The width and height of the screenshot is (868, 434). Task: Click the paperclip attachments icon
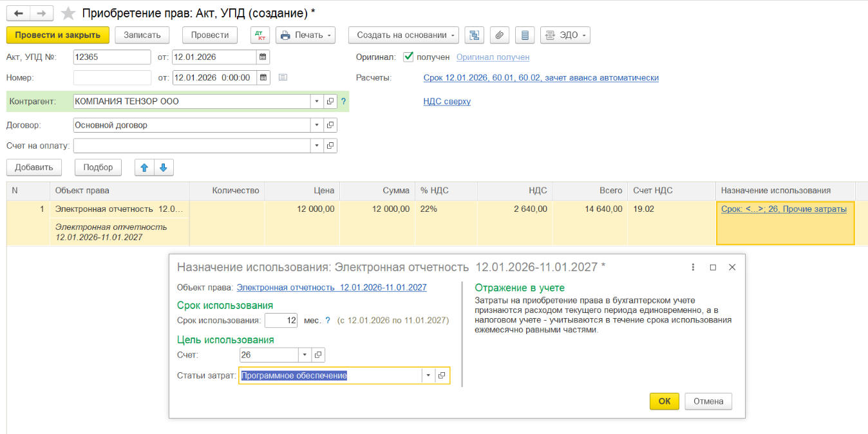point(500,35)
